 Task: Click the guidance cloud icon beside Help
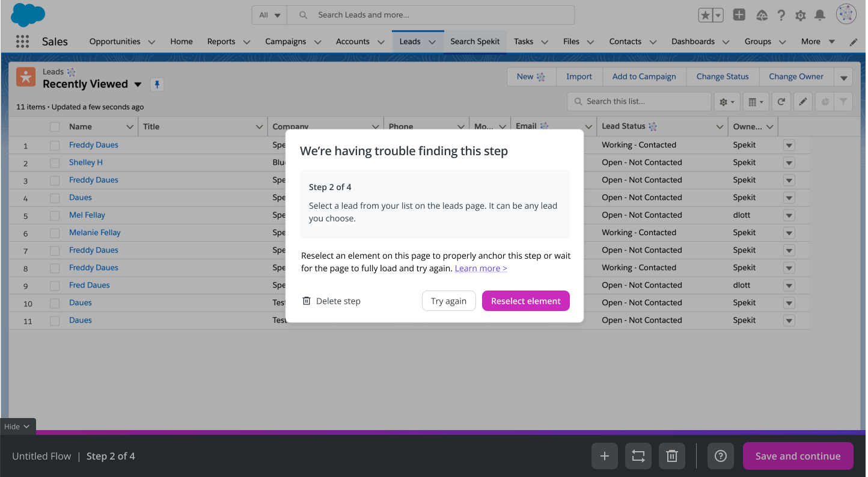[762, 15]
